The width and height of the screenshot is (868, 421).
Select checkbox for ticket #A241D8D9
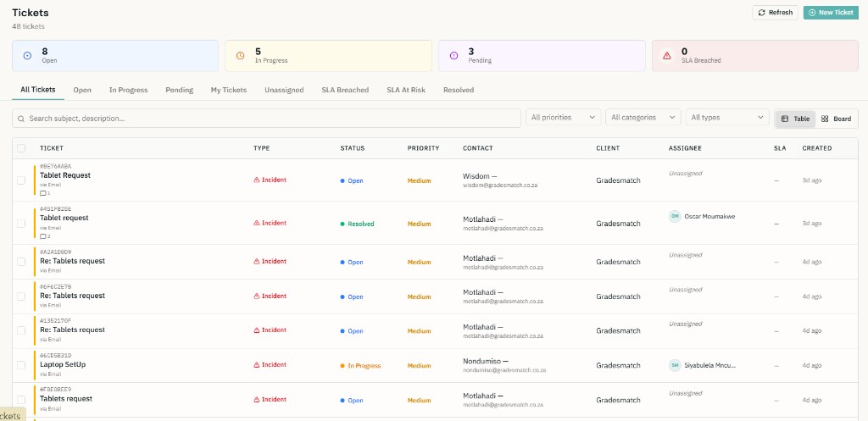click(21, 262)
